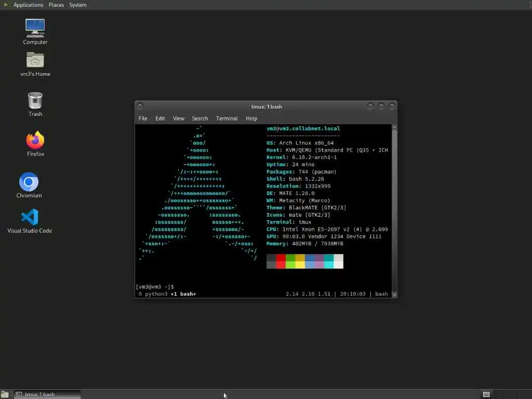Close the tmux terminal window
This screenshot has height=399, width=532.
(x=392, y=106)
